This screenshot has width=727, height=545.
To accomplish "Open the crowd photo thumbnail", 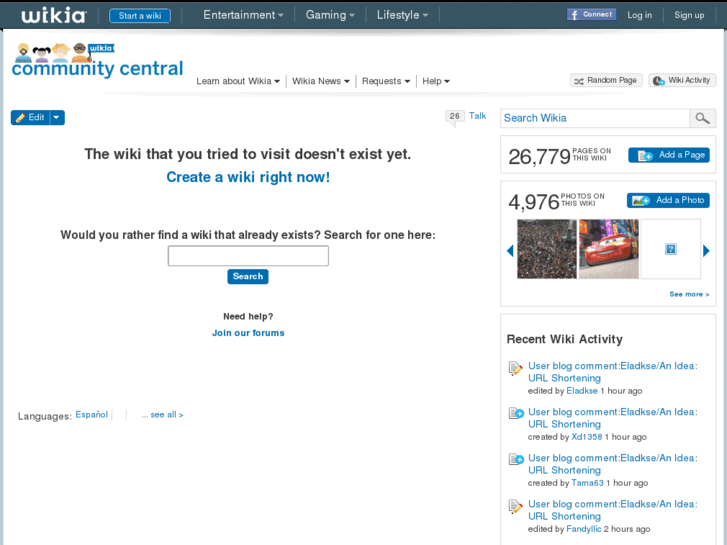I will tap(547, 249).
